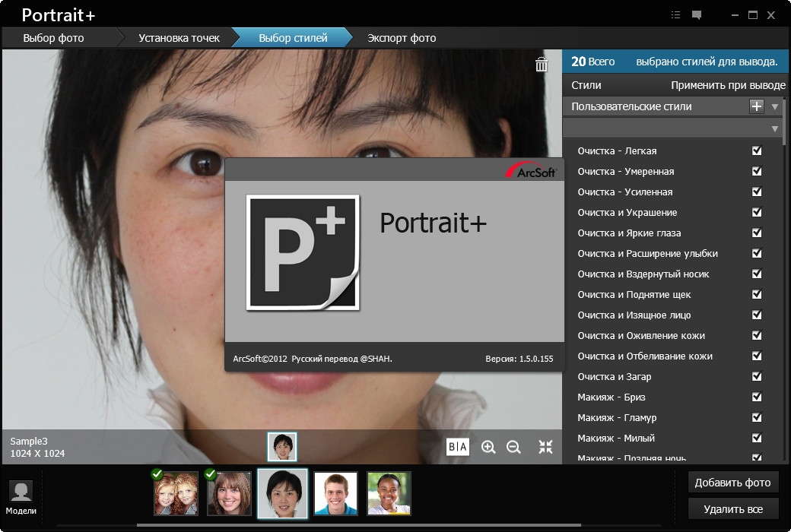The width and height of the screenshot is (791, 532).
Task: Switch to the Экспорт фото tab
Action: 402,38
